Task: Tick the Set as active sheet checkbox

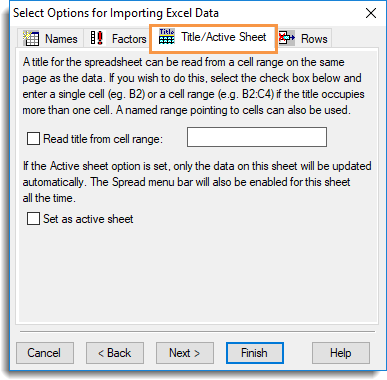Action: [x=33, y=219]
